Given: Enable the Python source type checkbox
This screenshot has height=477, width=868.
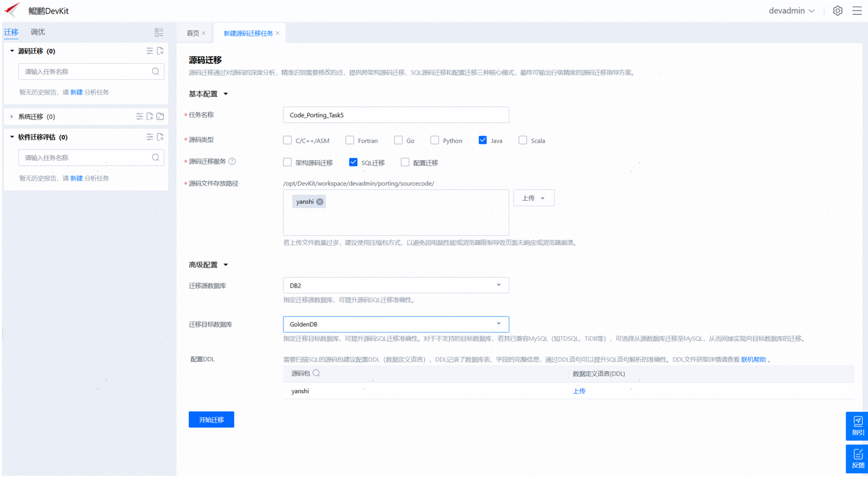Looking at the screenshot, I should tap(434, 140).
